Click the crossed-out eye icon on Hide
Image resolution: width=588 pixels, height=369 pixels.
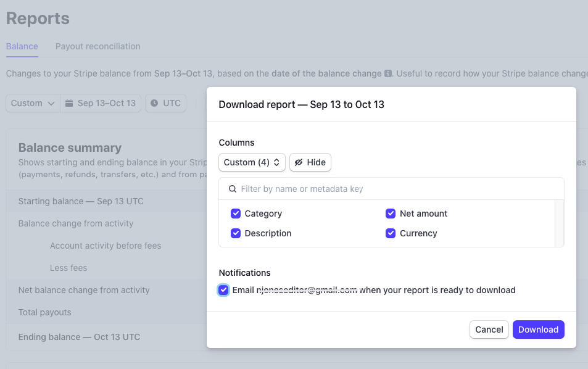tap(299, 162)
